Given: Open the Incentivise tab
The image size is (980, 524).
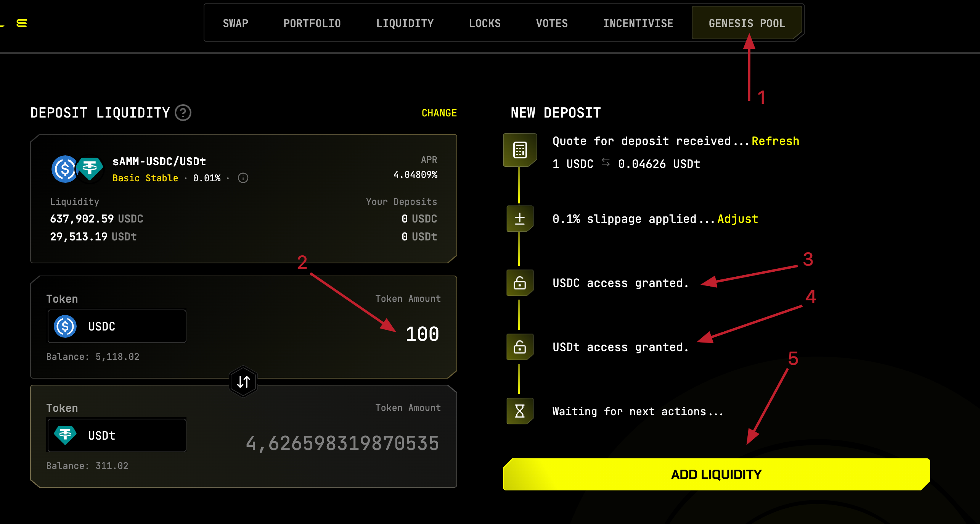Looking at the screenshot, I should click(638, 23).
